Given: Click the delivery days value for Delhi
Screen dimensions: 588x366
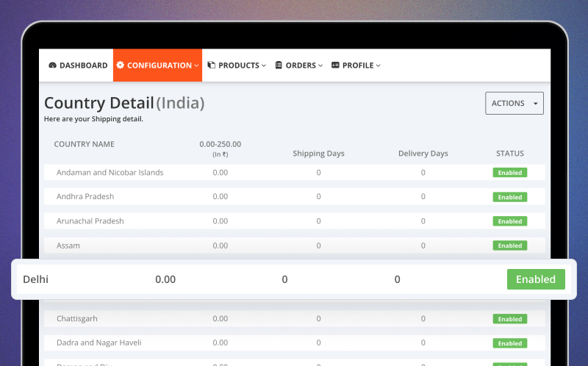Looking at the screenshot, I should click(x=397, y=279).
